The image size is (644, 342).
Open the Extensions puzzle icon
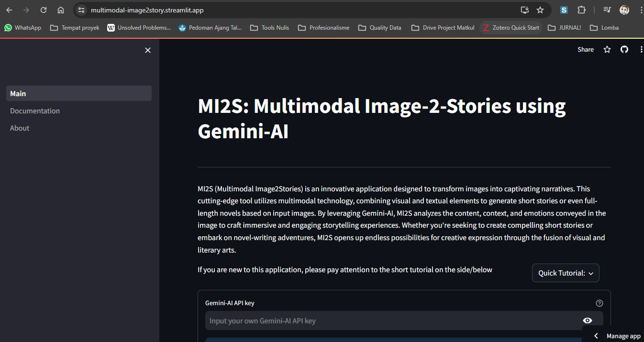coord(581,10)
